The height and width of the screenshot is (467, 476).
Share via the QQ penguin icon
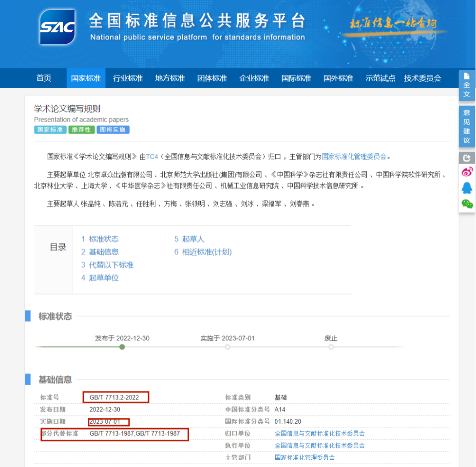[x=467, y=188]
